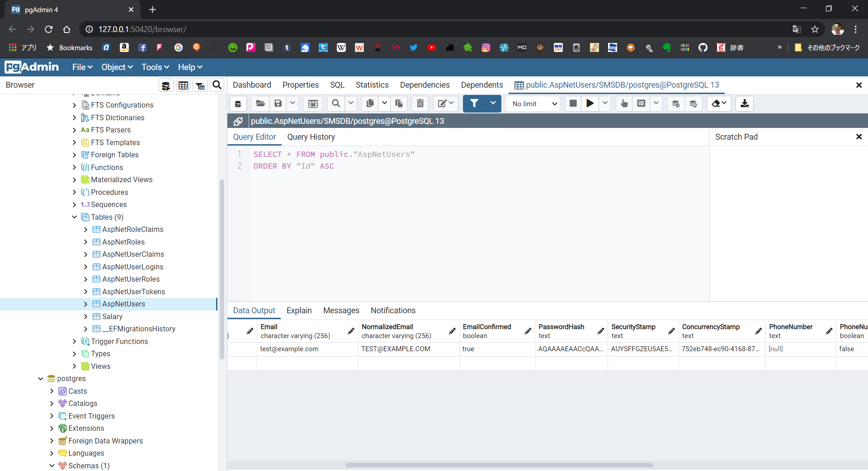Screen dimensions: 868x471
Task: Open the Copy options dropdown arrow
Action: click(x=384, y=104)
